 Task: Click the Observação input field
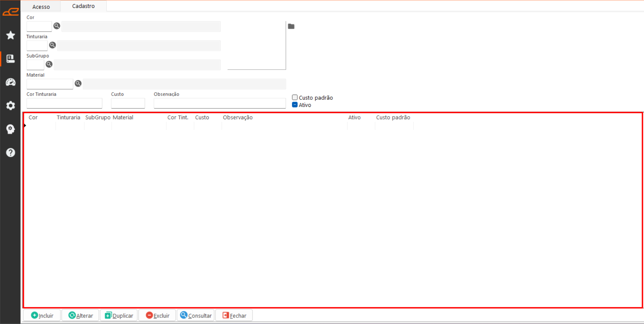click(220, 103)
